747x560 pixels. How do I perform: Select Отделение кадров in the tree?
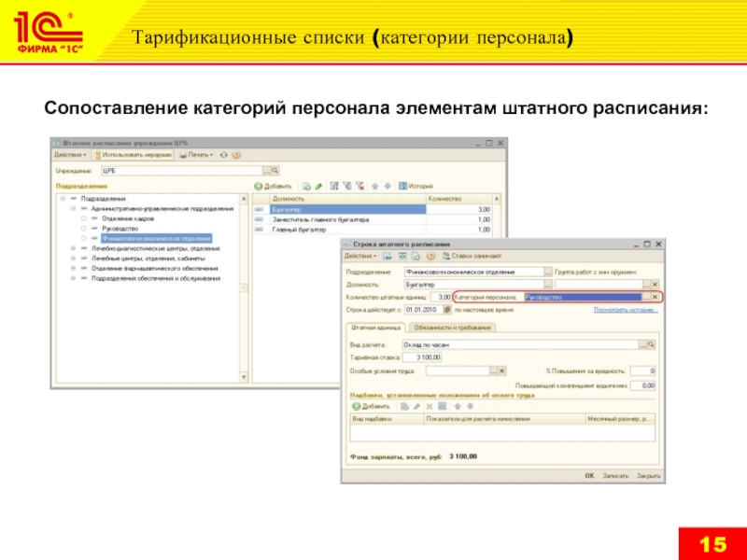coord(121,218)
